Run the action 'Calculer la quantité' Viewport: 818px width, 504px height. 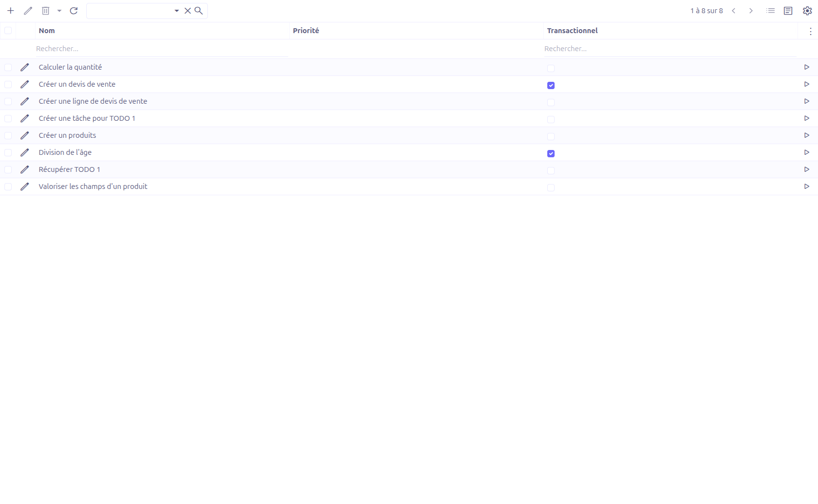tap(807, 67)
